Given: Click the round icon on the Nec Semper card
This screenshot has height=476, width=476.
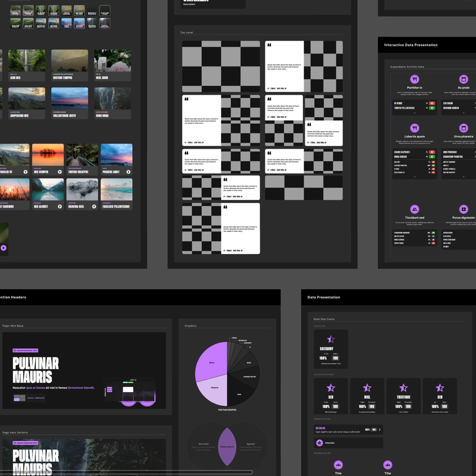Looking at the screenshot, I should [60, 172].
